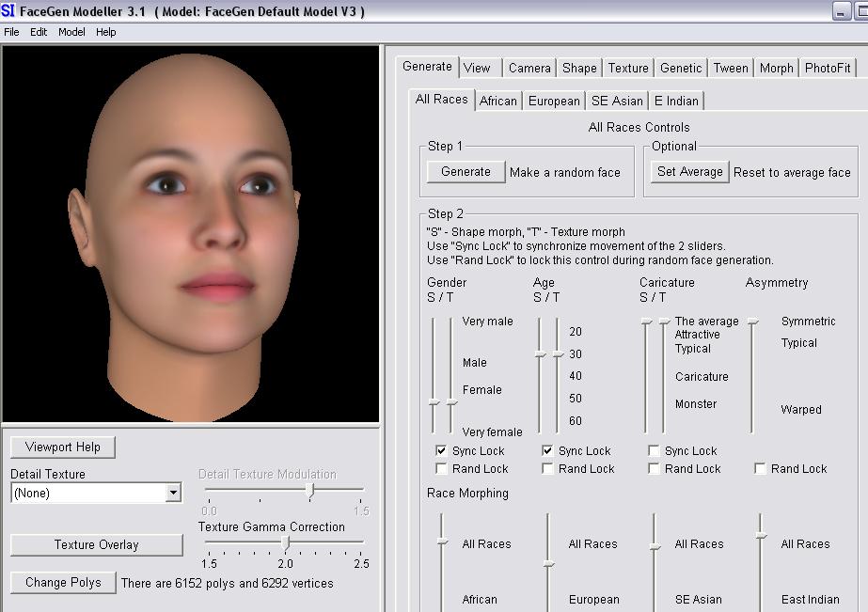The height and width of the screenshot is (612, 868).
Task: Open the Detail Texture dropdown arrow
Action: pyautogui.click(x=173, y=493)
